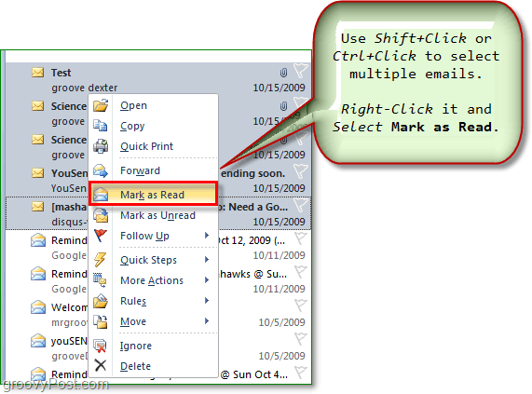This screenshot has height=394, width=532.
Task: Click the Quick Steps lightning icon
Action: click(100, 260)
